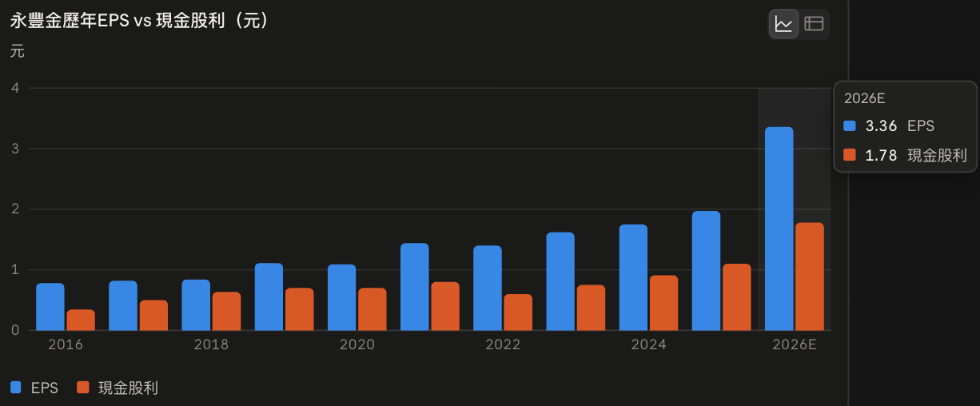This screenshot has height=406, width=980.
Task: Toggle 現金股利 series in bottom legend
Action: [118, 388]
